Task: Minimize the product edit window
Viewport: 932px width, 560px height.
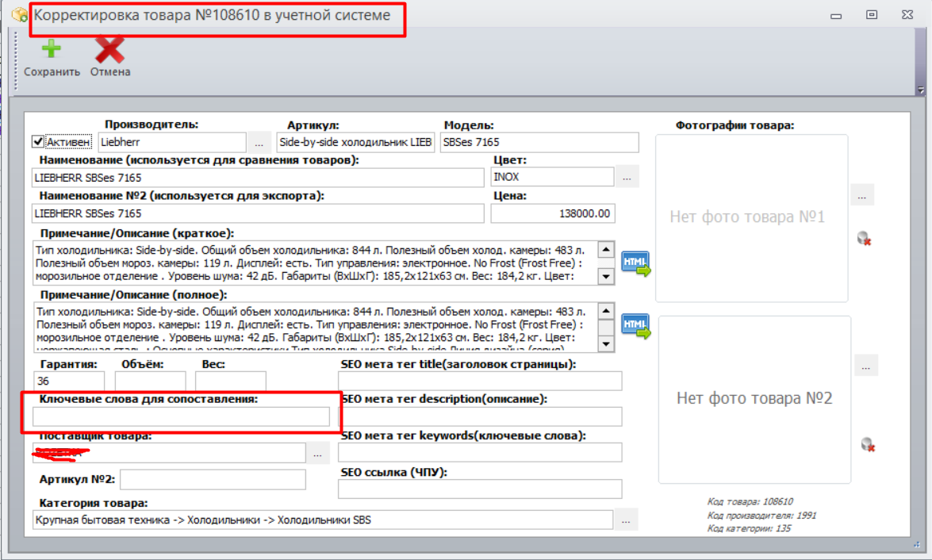Action: (x=836, y=15)
